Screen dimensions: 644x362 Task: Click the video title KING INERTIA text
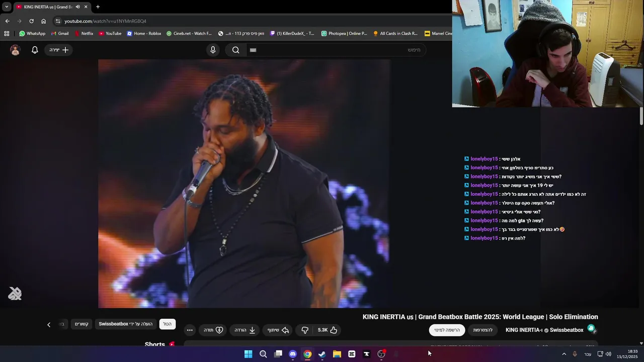[480, 317]
